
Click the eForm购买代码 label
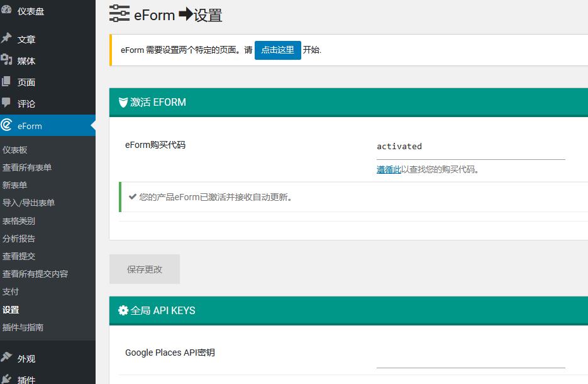tap(155, 145)
